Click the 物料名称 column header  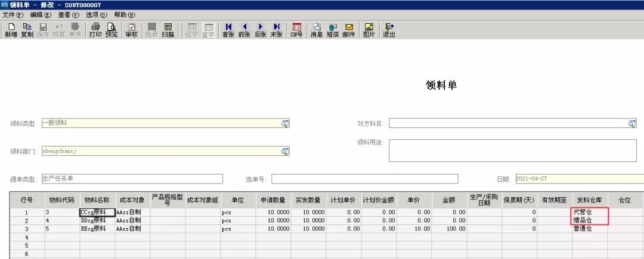pos(97,199)
